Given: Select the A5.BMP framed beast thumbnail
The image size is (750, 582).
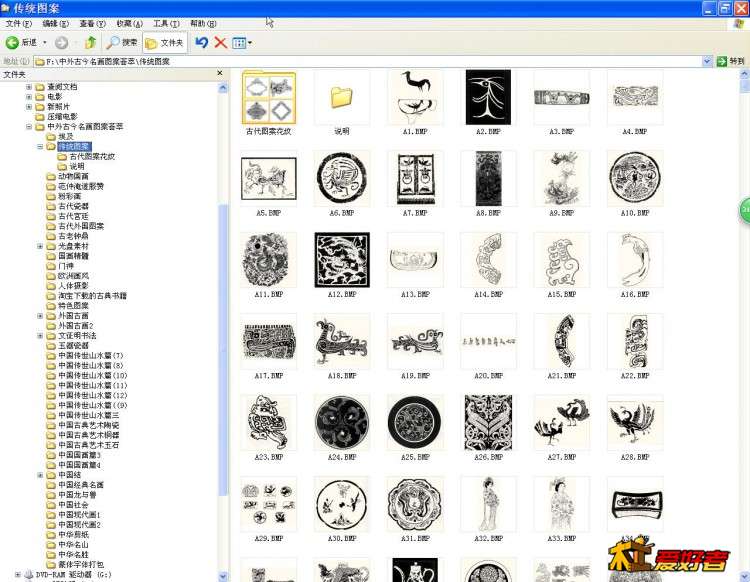Looking at the screenshot, I should coord(269,179).
